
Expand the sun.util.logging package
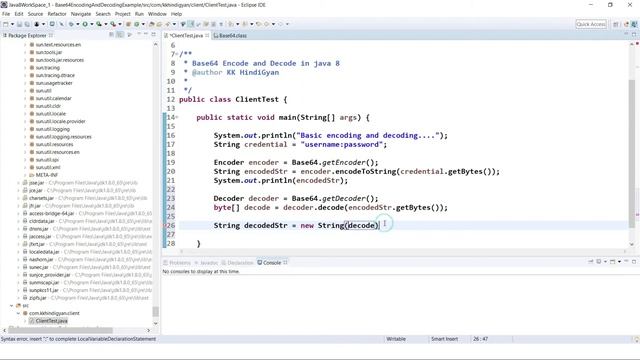click(x=25, y=129)
